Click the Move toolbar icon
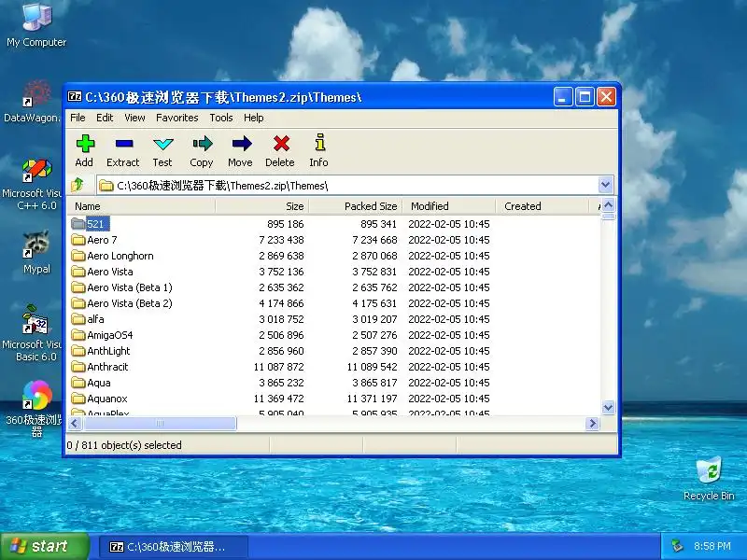 coord(242,144)
